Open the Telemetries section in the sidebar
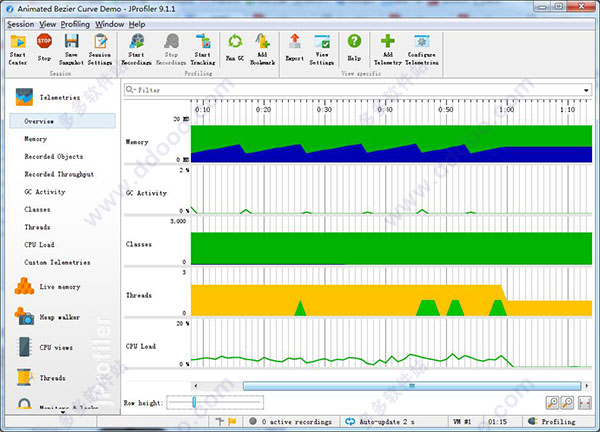Image resolution: width=600 pixels, height=432 pixels. click(x=48, y=97)
